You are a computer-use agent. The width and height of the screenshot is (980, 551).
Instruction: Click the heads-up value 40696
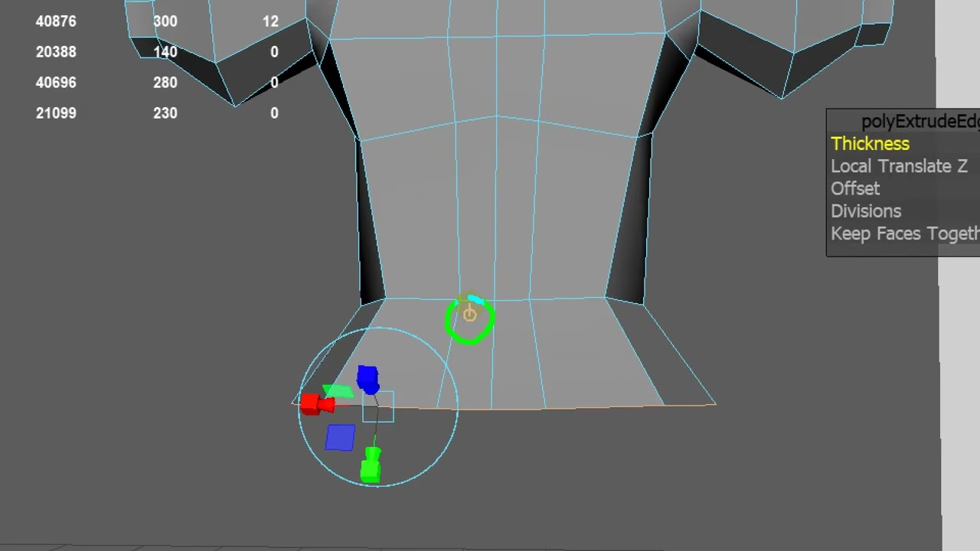tap(56, 83)
